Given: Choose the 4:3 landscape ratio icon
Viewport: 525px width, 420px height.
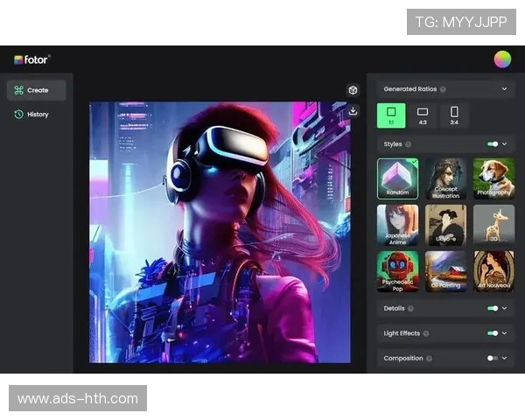Looking at the screenshot, I should coord(422,115).
